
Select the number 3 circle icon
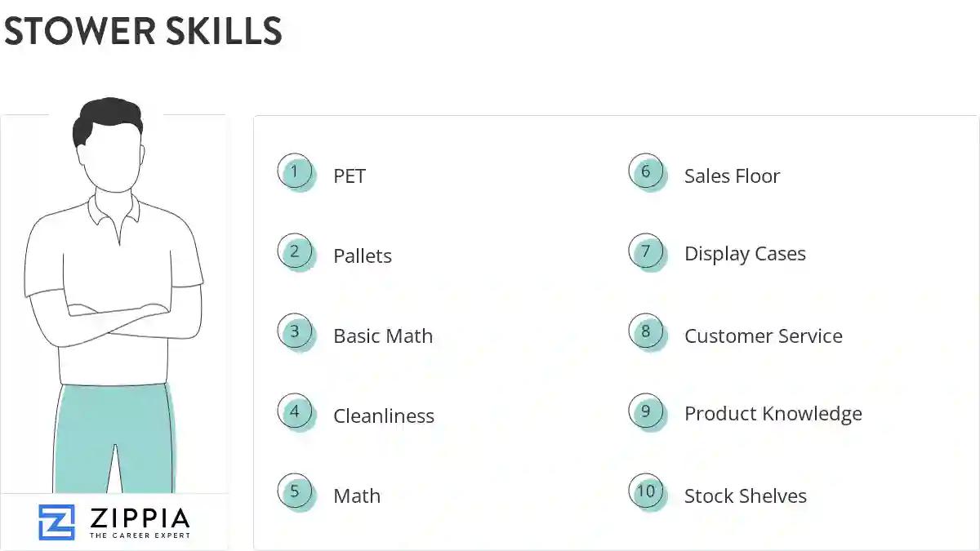[x=295, y=332]
